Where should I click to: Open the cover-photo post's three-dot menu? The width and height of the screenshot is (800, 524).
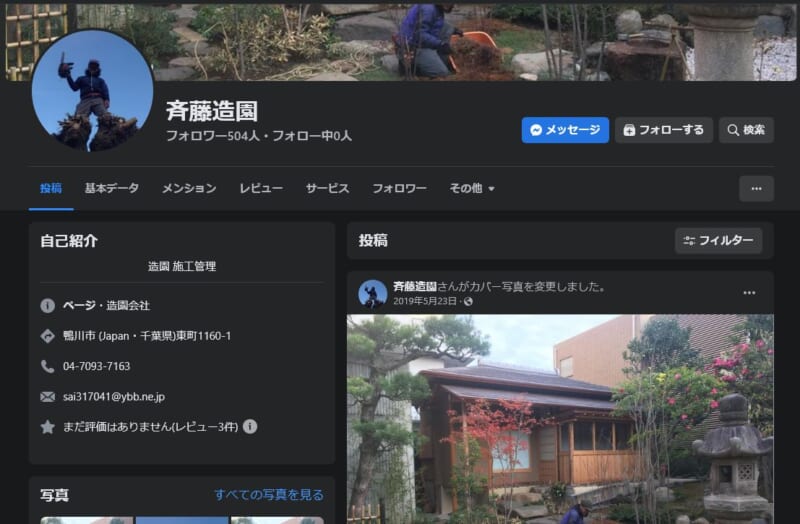(x=749, y=293)
